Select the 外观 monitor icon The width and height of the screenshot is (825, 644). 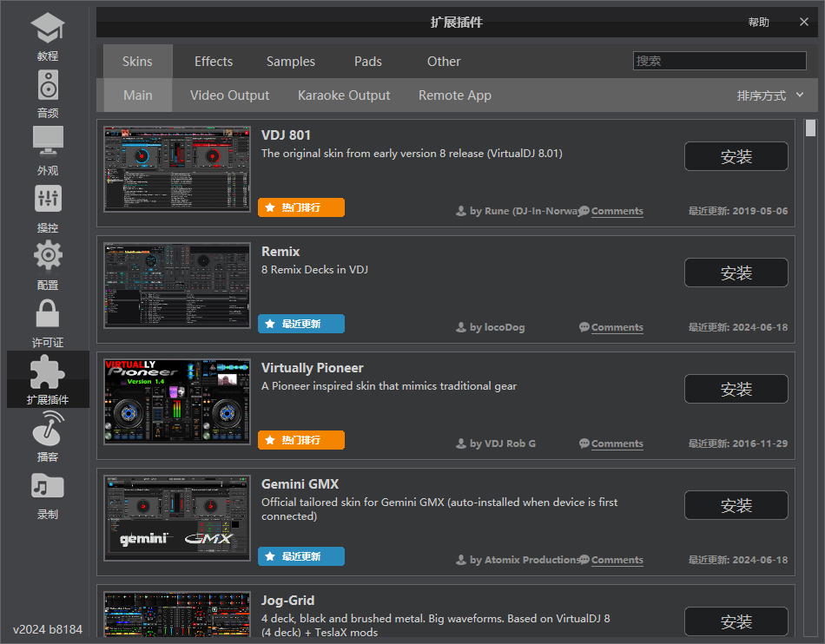(x=48, y=142)
